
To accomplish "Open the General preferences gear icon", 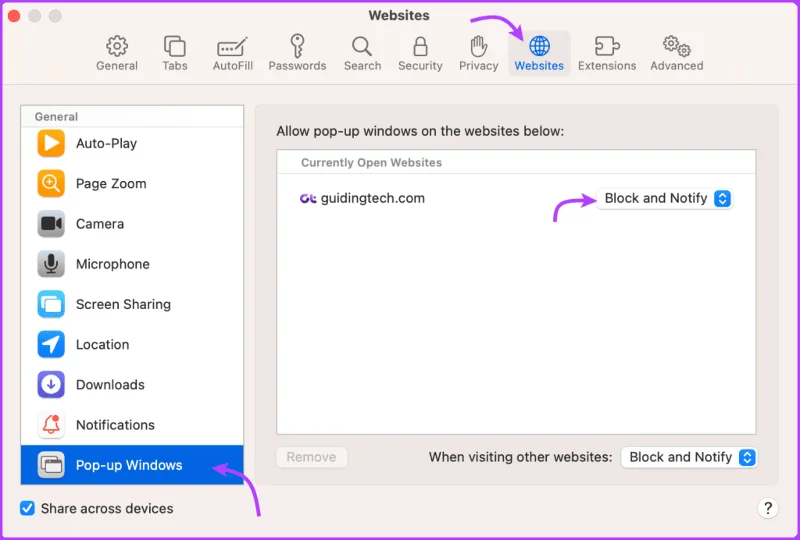I will (117, 46).
